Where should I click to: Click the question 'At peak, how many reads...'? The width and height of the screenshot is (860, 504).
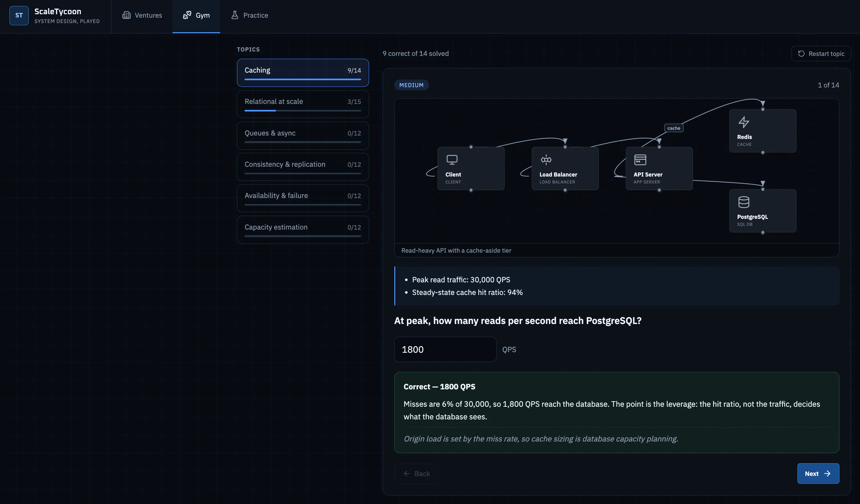(x=518, y=321)
